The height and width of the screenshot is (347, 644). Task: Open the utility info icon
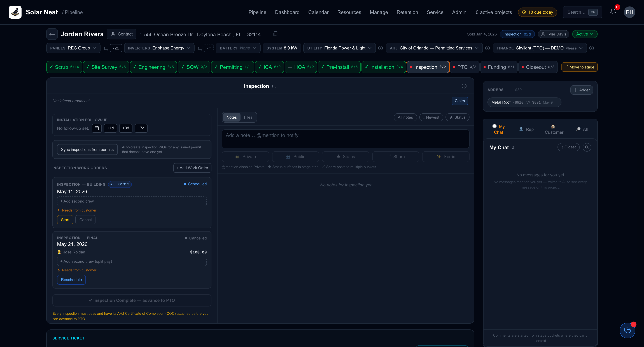tap(380, 48)
